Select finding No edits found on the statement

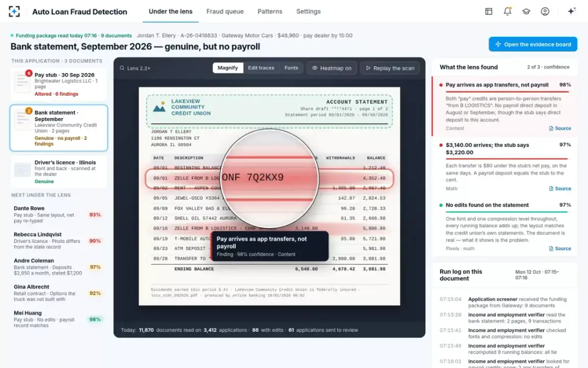coord(505,227)
